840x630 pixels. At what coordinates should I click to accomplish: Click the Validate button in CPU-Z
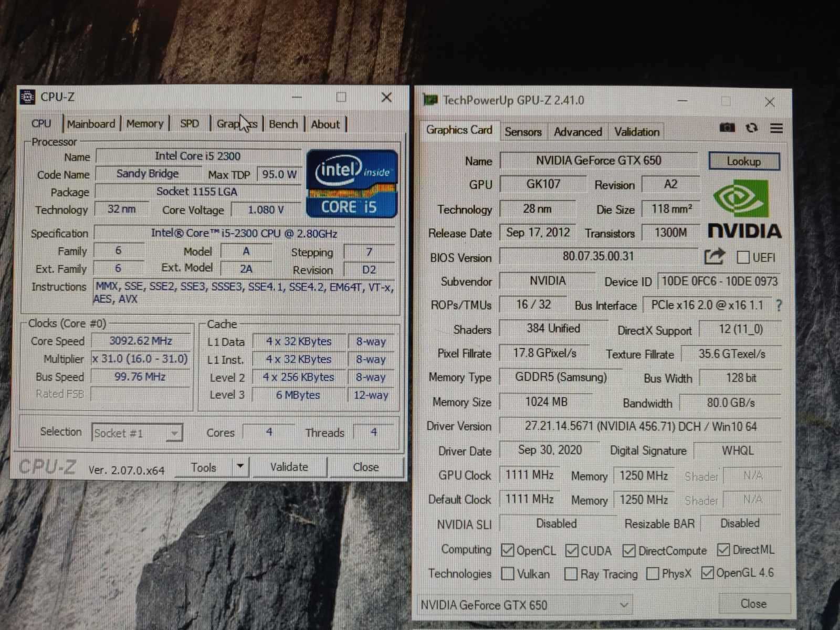(x=289, y=467)
